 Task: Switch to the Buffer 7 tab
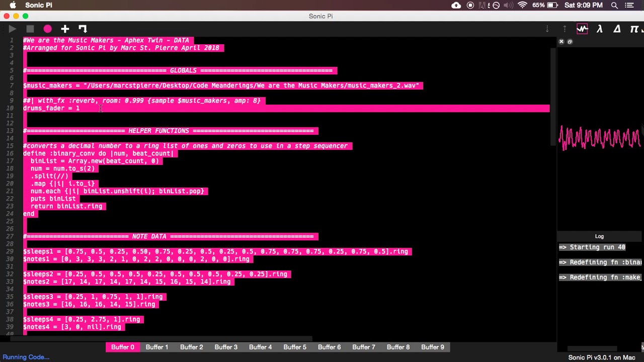click(x=364, y=347)
